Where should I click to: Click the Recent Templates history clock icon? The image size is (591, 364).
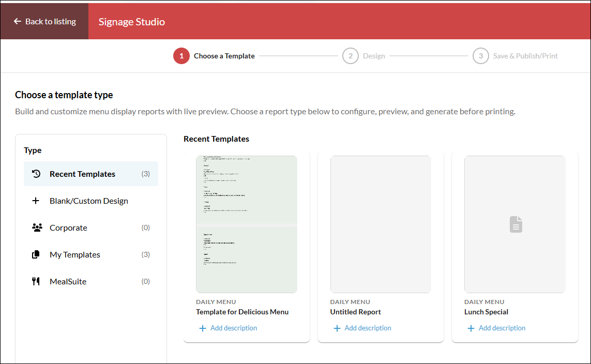(x=36, y=174)
